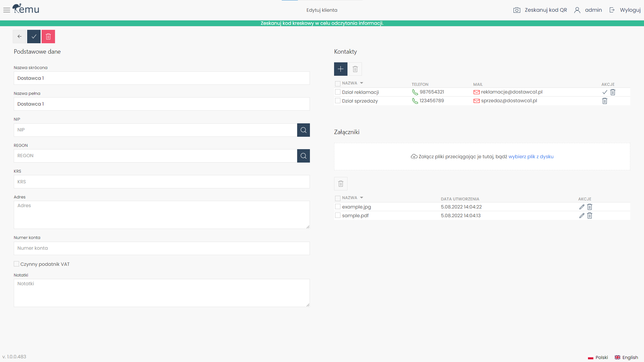Sort contacts by NAZWA dropdown arrow
This screenshot has height=362, width=644.
362,83
